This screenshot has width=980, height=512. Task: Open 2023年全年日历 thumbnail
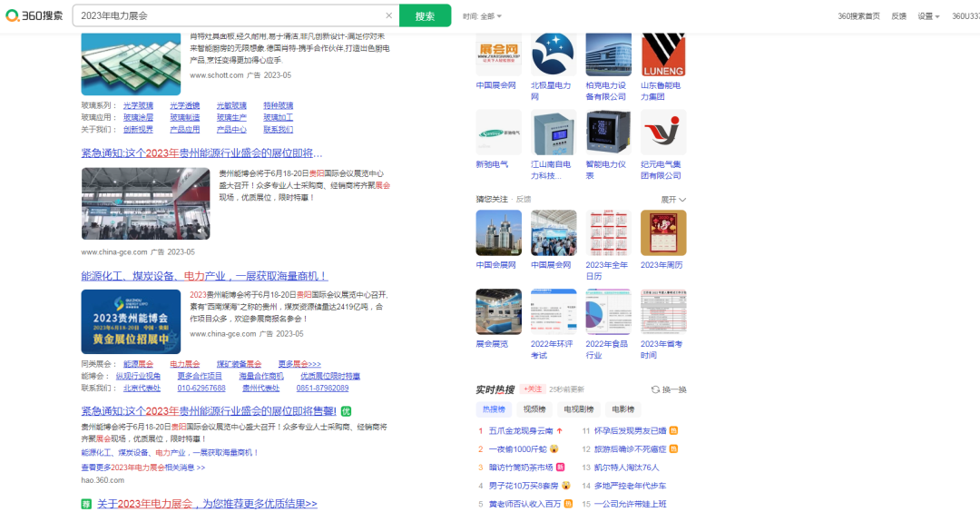[608, 232]
